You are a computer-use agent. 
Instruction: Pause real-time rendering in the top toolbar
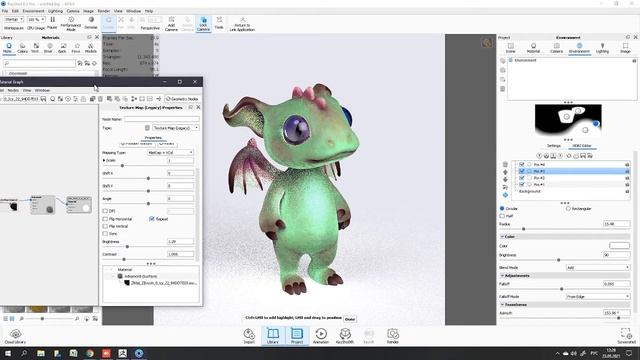[52, 22]
